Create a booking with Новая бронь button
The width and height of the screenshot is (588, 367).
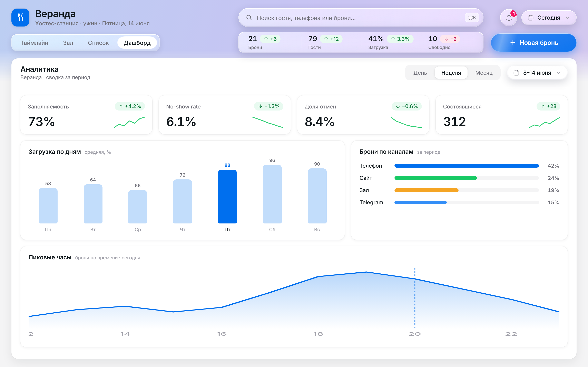click(x=533, y=43)
